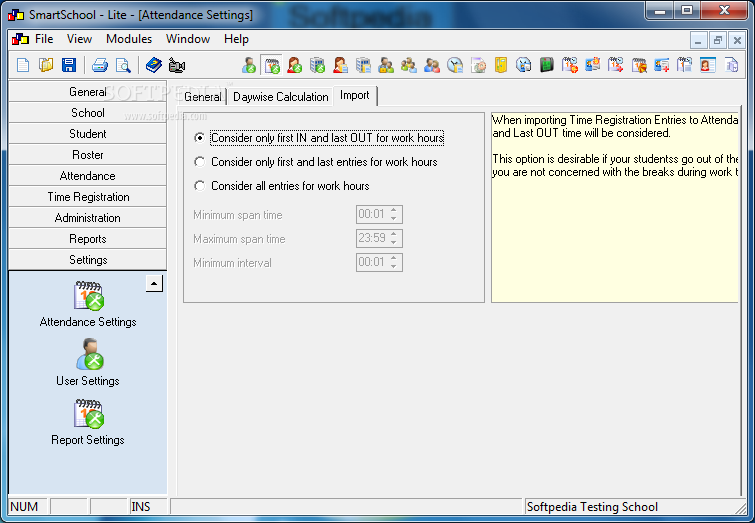Image resolution: width=755 pixels, height=523 pixels.
Task: Select 'Consider only first and last entries' option
Action: [199, 162]
